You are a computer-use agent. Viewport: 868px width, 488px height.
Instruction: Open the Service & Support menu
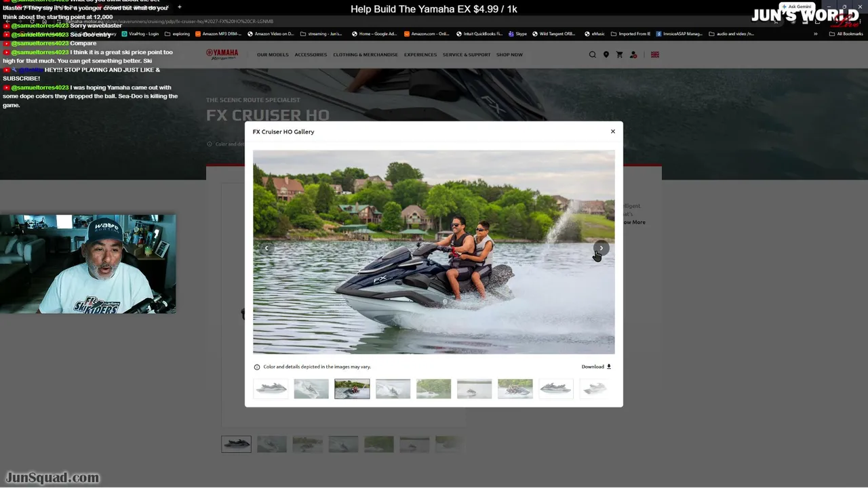point(467,55)
